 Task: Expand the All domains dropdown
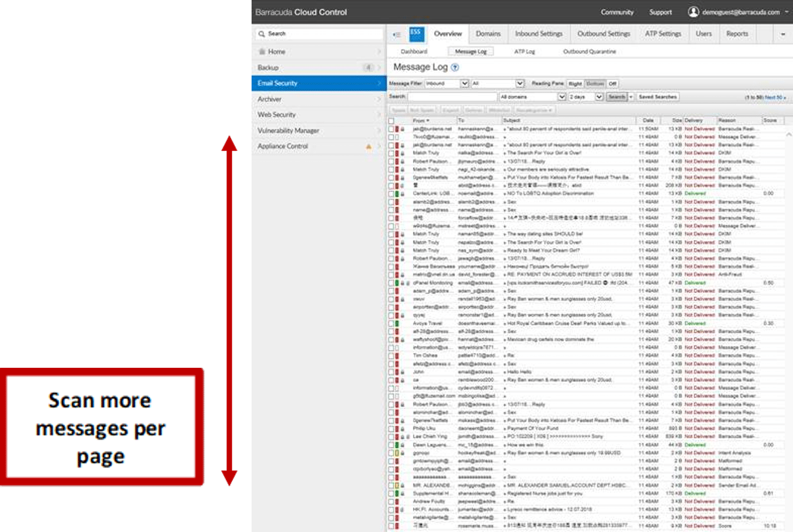coord(532,97)
